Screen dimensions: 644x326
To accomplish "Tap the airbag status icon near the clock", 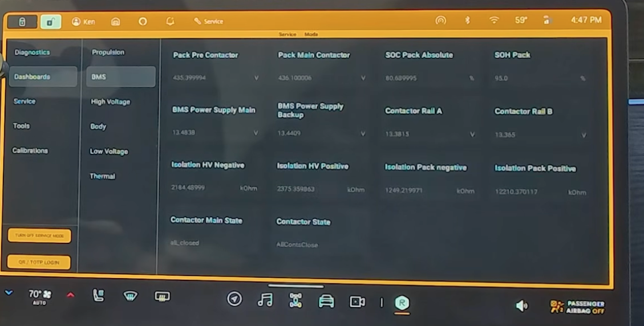I will click(x=546, y=20).
